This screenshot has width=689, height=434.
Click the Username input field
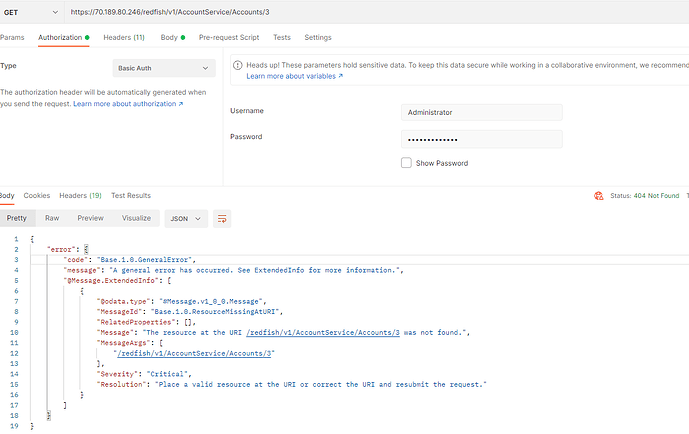point(481,112)
